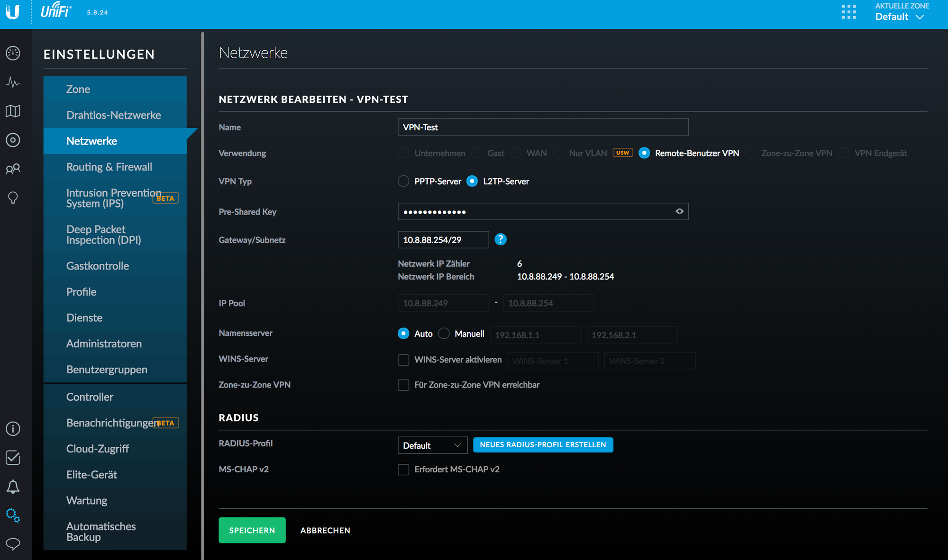This screenshot has width=948, height=560.
Task: Open the Insights lightbulb icon
Action: [13, 198]
